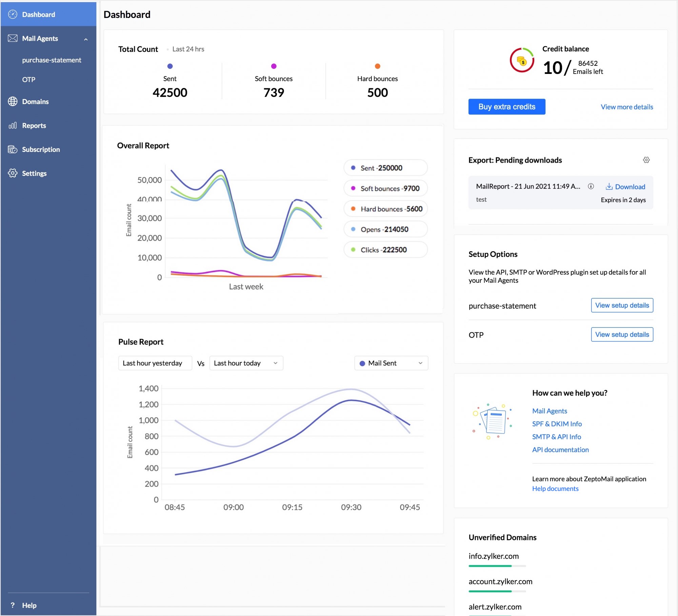Toggle the Clicks series visibility
This screenshot has height=616, width=678.
click(385, 250)
